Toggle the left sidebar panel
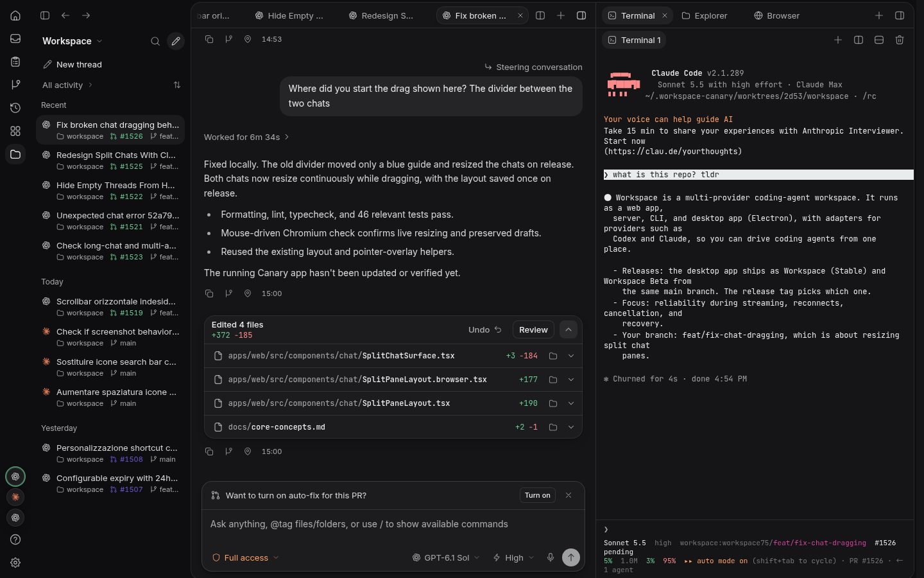 click(45, 15)
